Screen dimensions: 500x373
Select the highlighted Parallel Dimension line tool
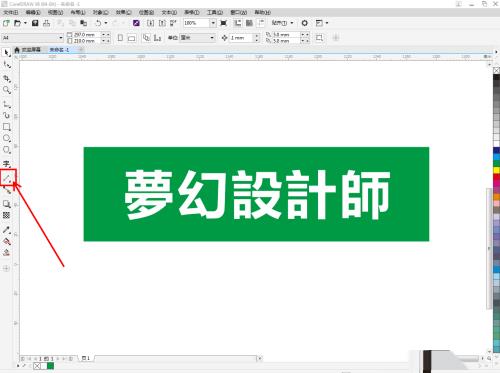click(x=7, y=178)
